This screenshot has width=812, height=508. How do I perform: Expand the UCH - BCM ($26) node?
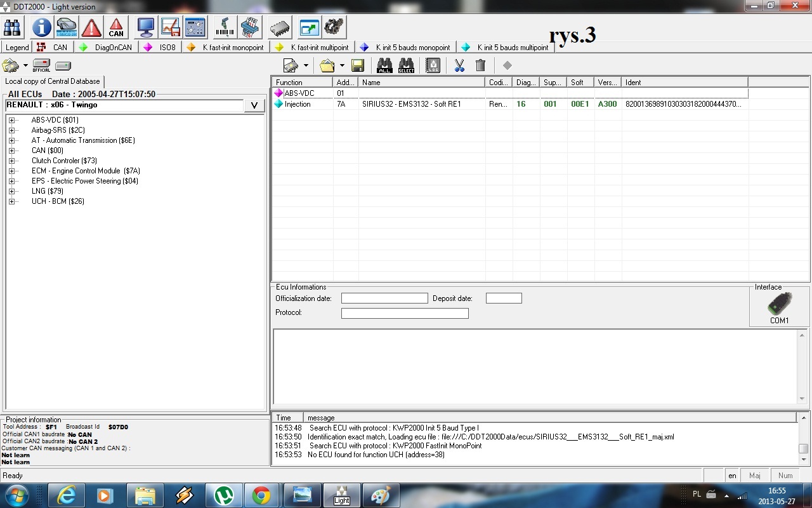pyautogui.click(x=11, y=201)
